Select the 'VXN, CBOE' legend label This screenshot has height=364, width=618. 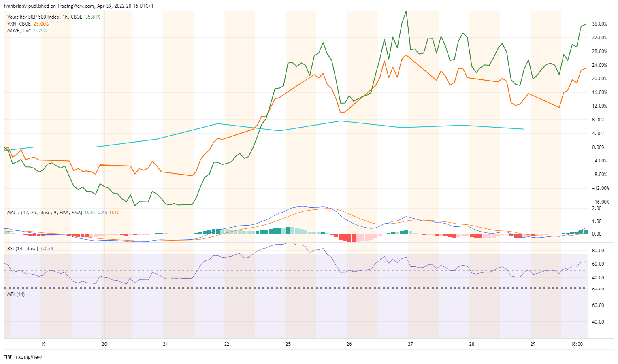(19, 24)
